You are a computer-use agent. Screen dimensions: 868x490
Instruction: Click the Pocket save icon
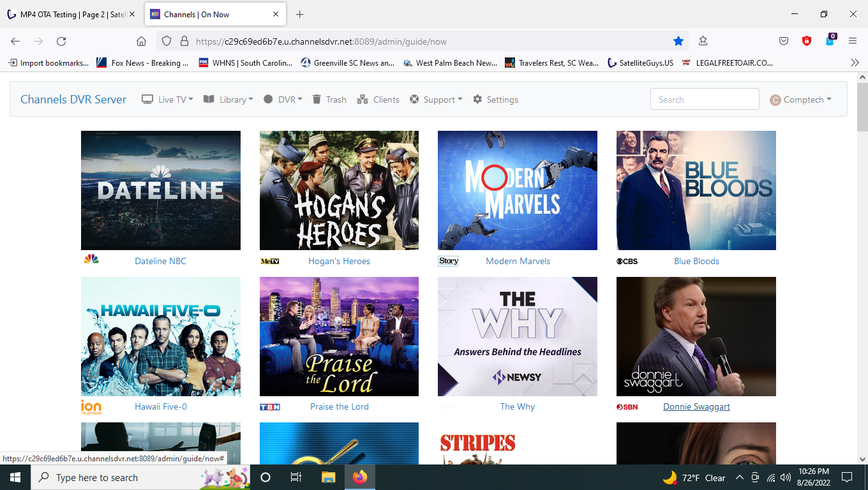(x=784, y=41)
